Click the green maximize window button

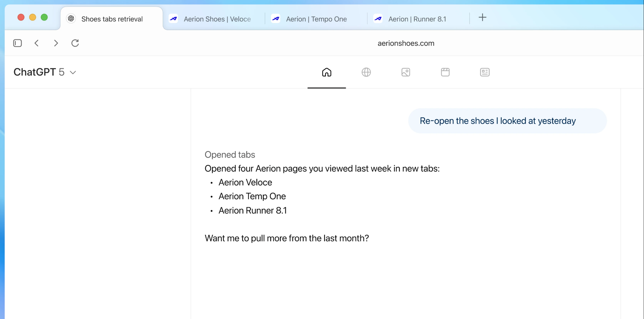[44, 17]
